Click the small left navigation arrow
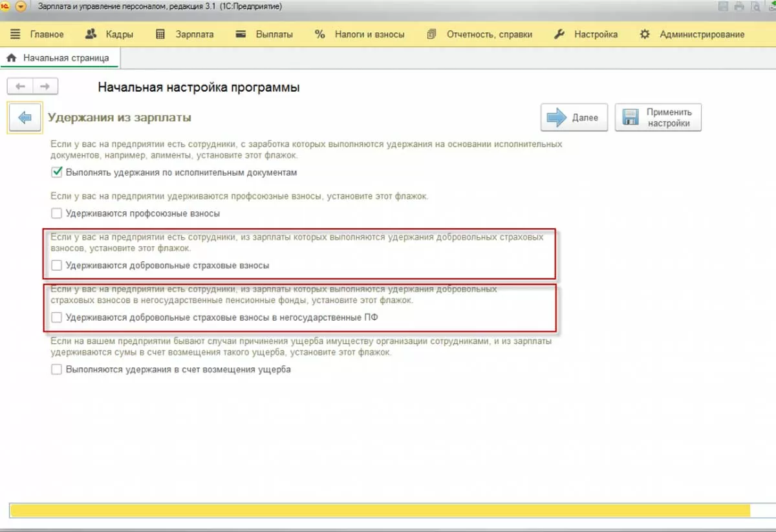776x532 pixels. click(x=19, y=86)
